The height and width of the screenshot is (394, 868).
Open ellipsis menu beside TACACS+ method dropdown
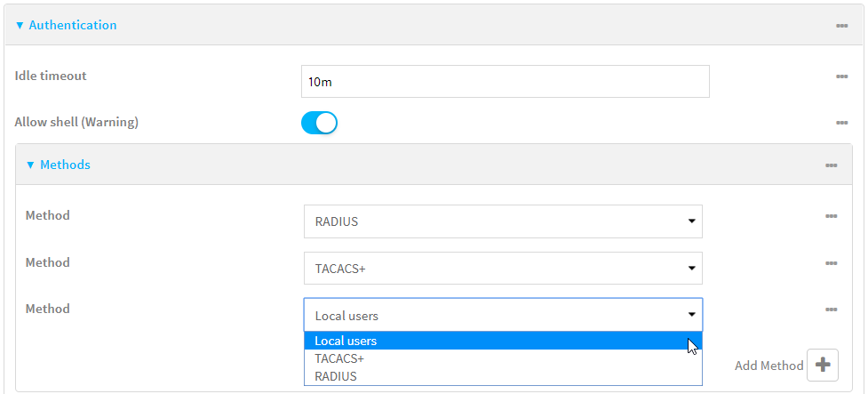pyautogui.click(x=831, y=263)
